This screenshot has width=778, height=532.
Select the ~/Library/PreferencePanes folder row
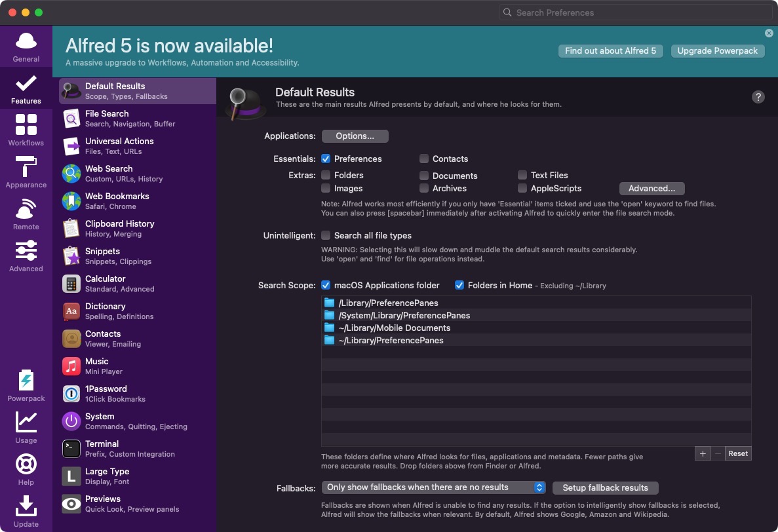tap(536, 340)
